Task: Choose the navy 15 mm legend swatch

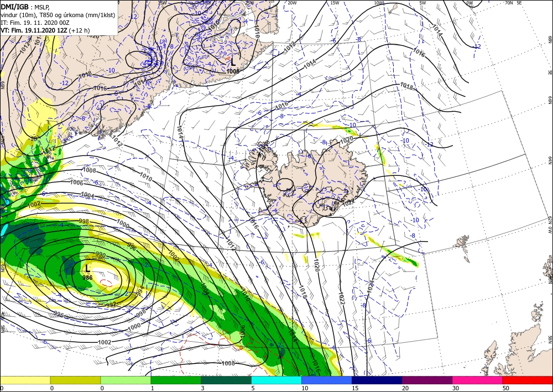Action: pos(377,380)
